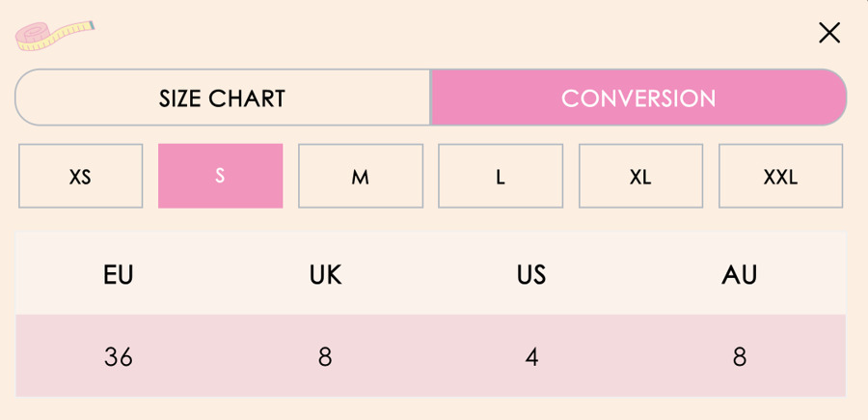This screenshot has width=868, height=420.
Task: Switch to the Size Chart tab
Action: coord(222,98)
